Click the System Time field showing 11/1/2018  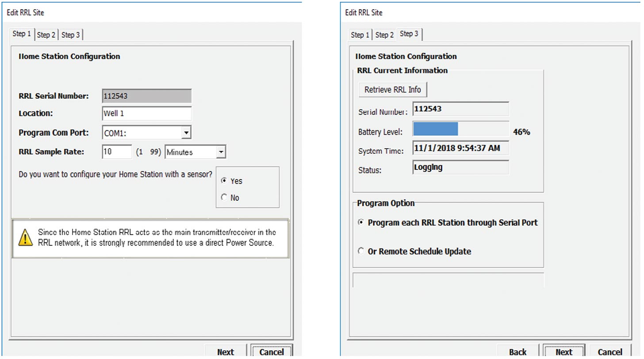[460, 148]
